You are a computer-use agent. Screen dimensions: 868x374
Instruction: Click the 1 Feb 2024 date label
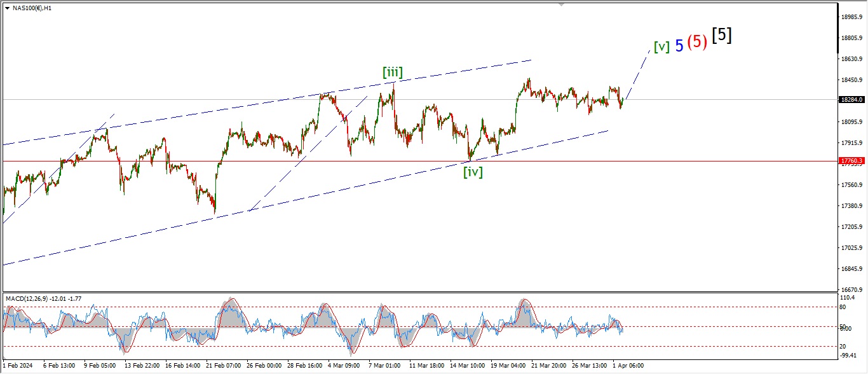tap(19, 366)
